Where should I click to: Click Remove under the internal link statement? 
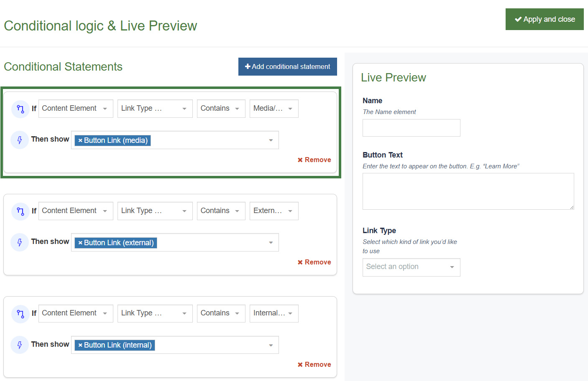(314, 364)
